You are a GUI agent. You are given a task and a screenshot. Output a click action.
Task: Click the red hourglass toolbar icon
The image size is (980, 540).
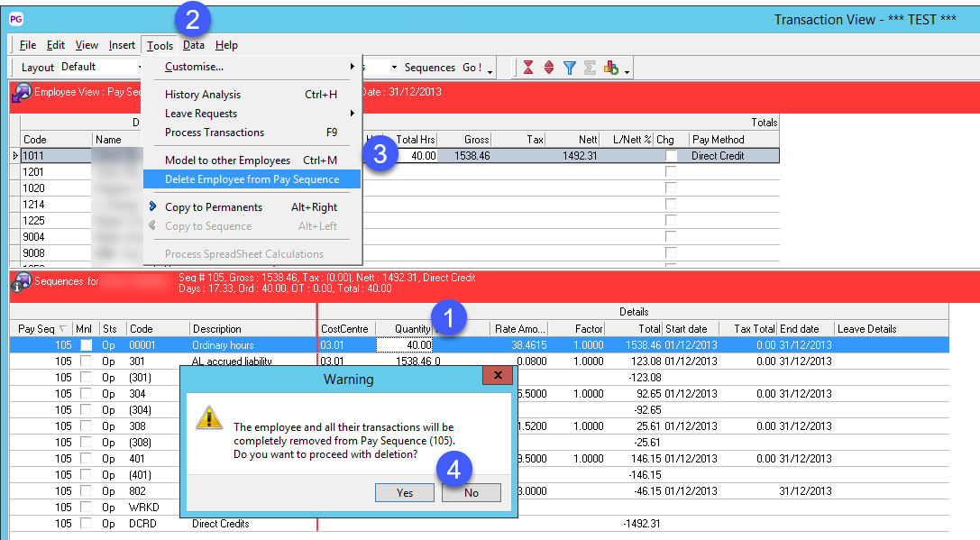[x=528, y=68]
